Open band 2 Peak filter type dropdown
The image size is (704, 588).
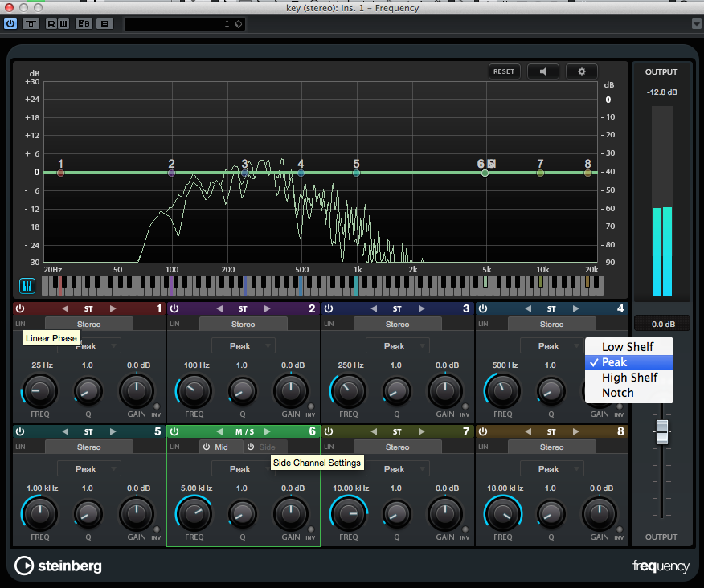point(243,346)
